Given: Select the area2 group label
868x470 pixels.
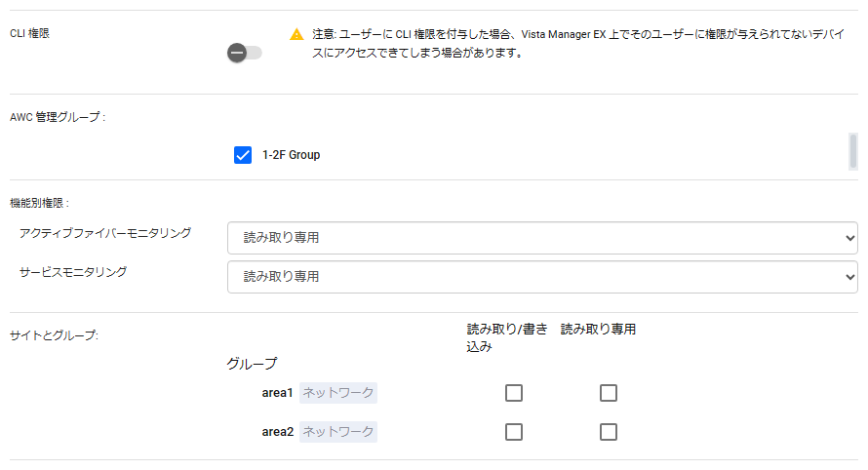Looking at the screenshot, I should coord(277,432).
